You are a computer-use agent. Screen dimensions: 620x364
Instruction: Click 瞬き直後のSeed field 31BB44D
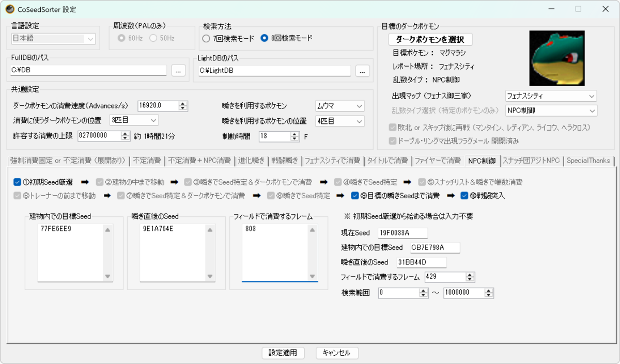pyautogui.click(x=421, y=262)
